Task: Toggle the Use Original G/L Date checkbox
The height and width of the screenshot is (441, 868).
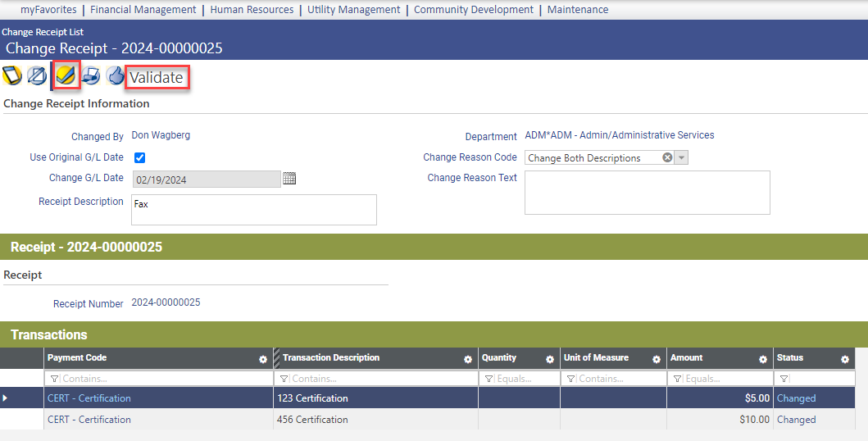Action: pos(139,157)
